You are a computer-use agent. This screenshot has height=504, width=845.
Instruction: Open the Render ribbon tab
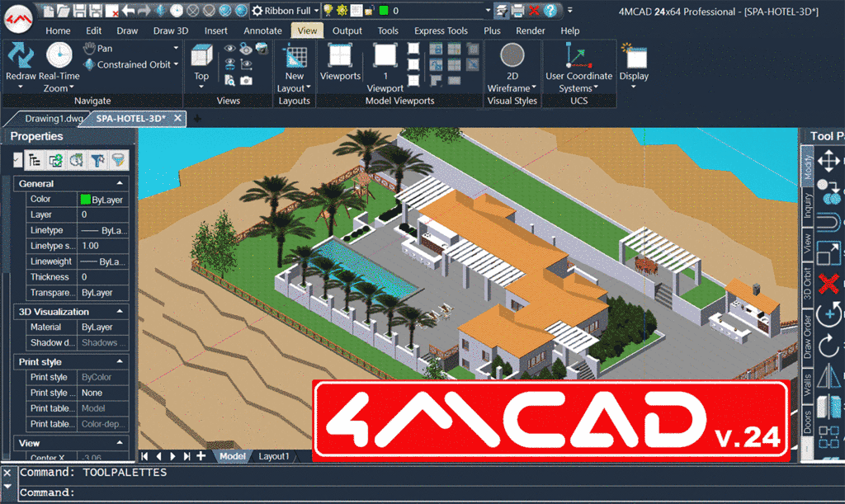coord(531,31)
